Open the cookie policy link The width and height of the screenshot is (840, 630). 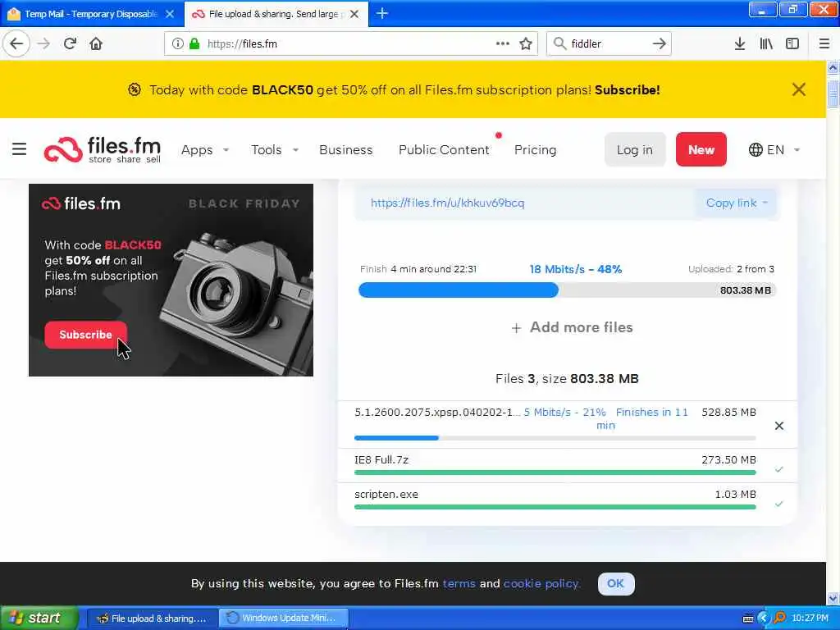(541, 583)
